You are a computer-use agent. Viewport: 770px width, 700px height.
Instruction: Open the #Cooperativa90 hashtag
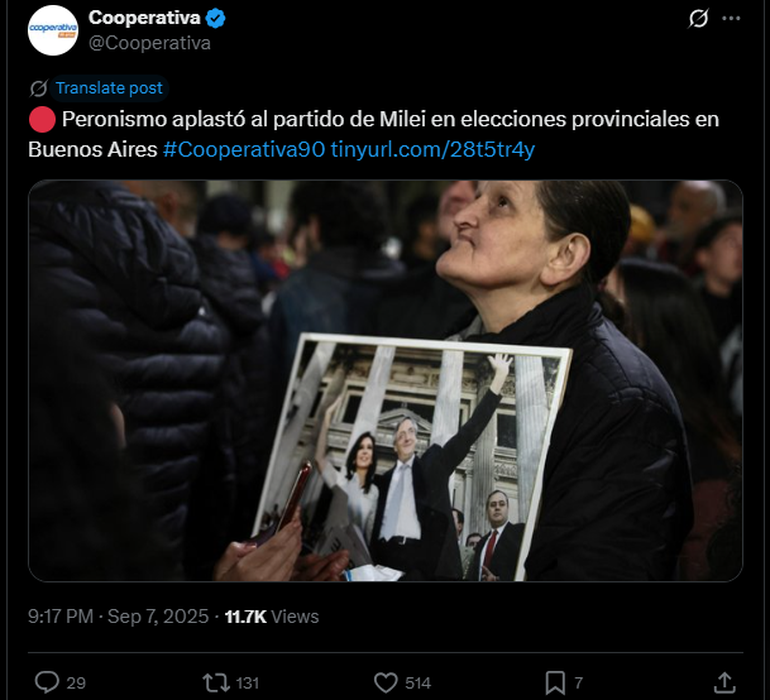click(244, 149)
